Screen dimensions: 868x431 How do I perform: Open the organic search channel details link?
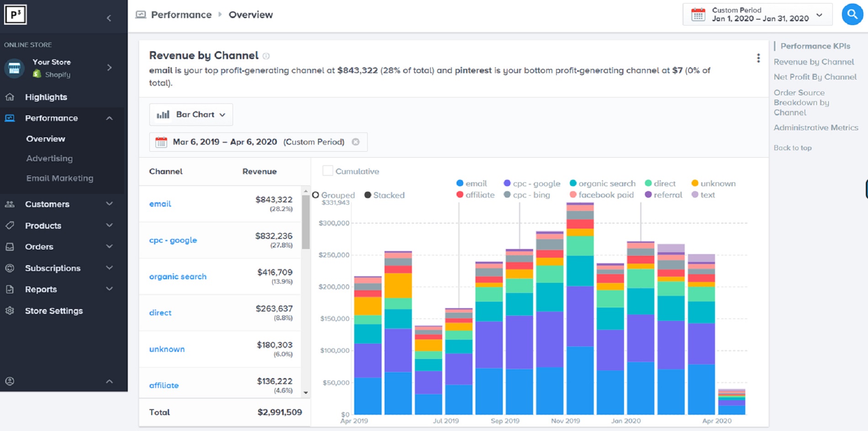[178, 277]
